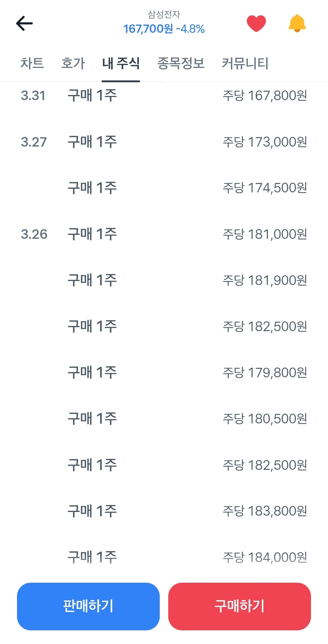The height and width of the screenshot is (644, 328).
Task: Open the 커뮤니티 tab
Action: [245, 63]
